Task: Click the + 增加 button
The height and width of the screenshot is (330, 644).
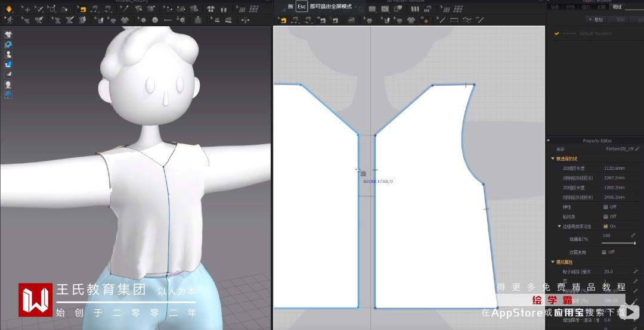Action: click(596, 20)
